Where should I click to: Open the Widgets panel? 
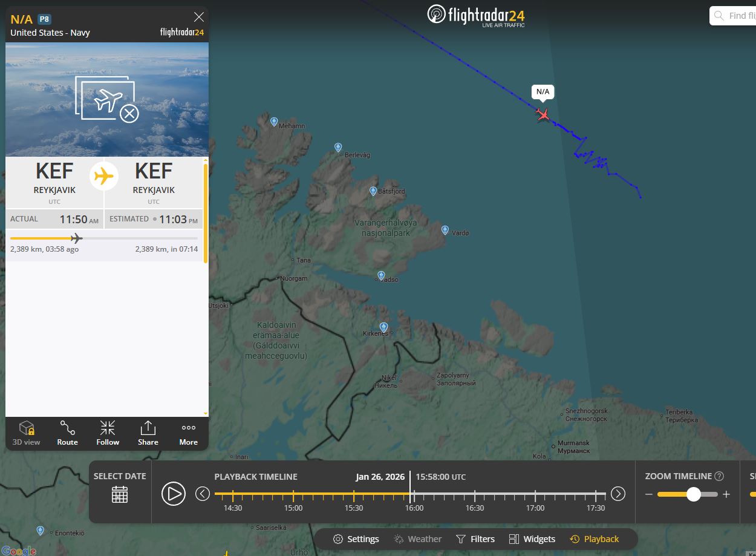point(532,539)
